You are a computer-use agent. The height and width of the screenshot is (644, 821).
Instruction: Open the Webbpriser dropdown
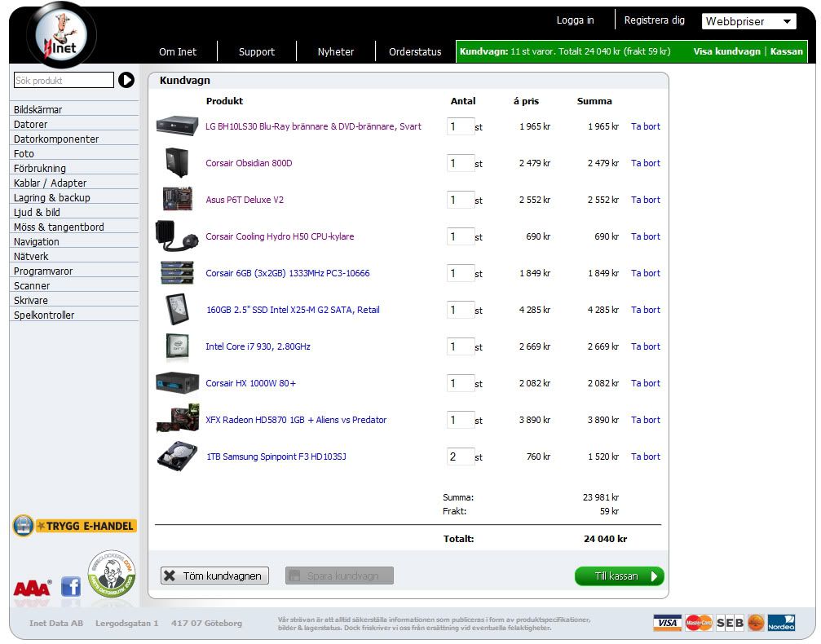click(748, 22)
